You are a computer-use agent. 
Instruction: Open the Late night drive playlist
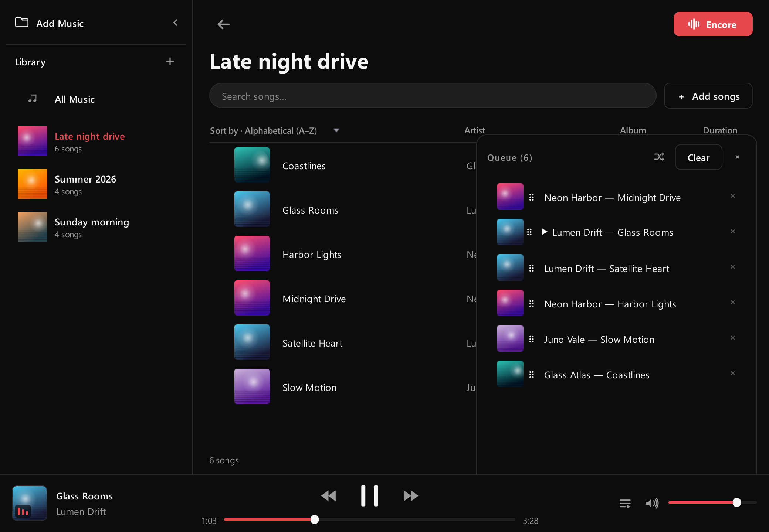point(96,141)
